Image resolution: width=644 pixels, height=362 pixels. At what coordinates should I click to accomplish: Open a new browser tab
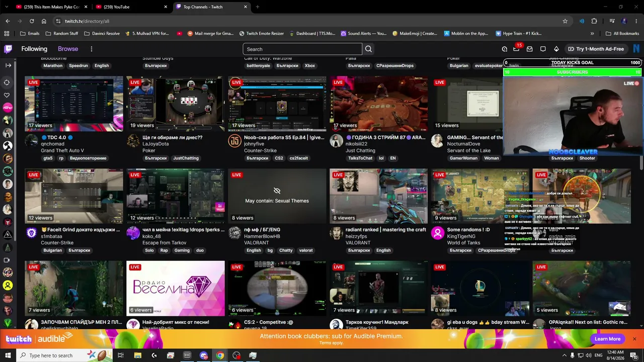click(258, 7)
